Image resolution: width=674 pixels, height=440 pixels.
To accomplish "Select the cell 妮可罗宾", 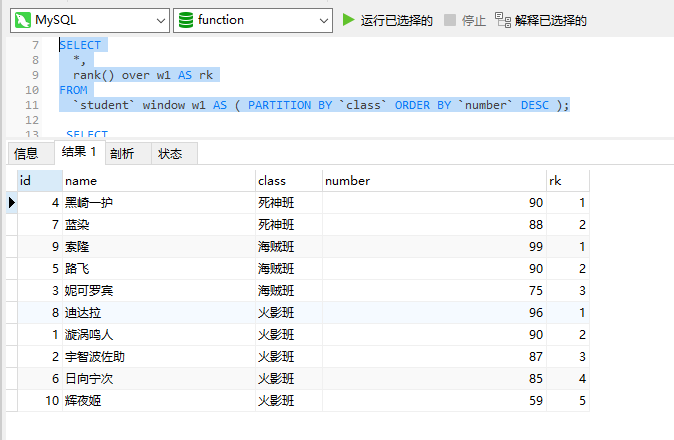I will pos(159,290).
